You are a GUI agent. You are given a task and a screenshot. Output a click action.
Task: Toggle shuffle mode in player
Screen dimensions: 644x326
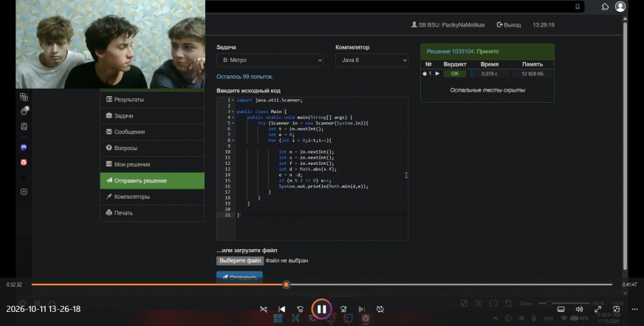click(x=263, y=309)
